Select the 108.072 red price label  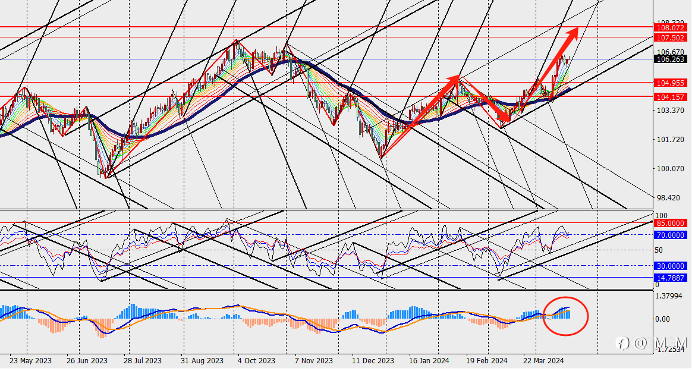click(x=670, y=27)
